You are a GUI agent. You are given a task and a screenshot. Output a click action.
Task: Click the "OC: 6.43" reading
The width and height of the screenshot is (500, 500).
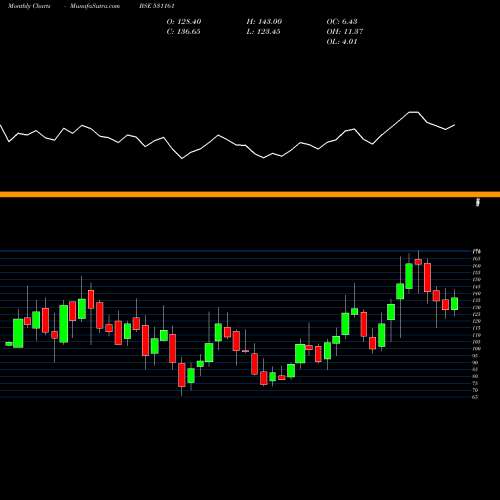(342, 22)
